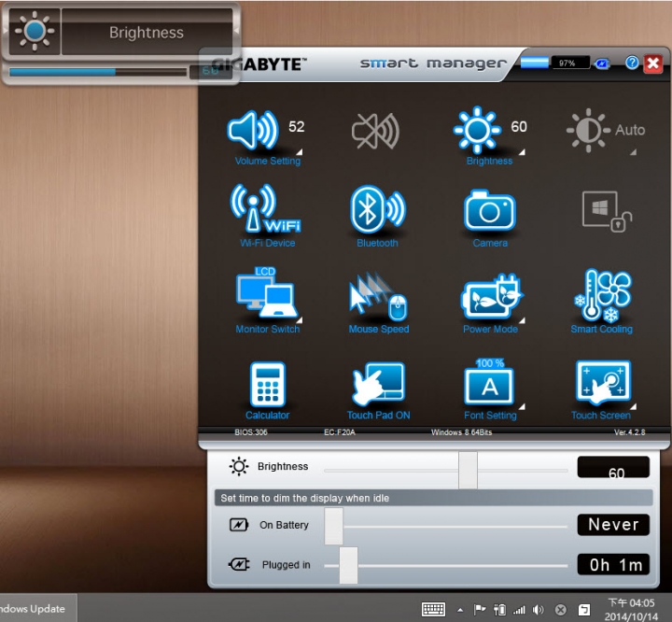Click the brightness value 60 next to sun icon

[x=519, y=126]
